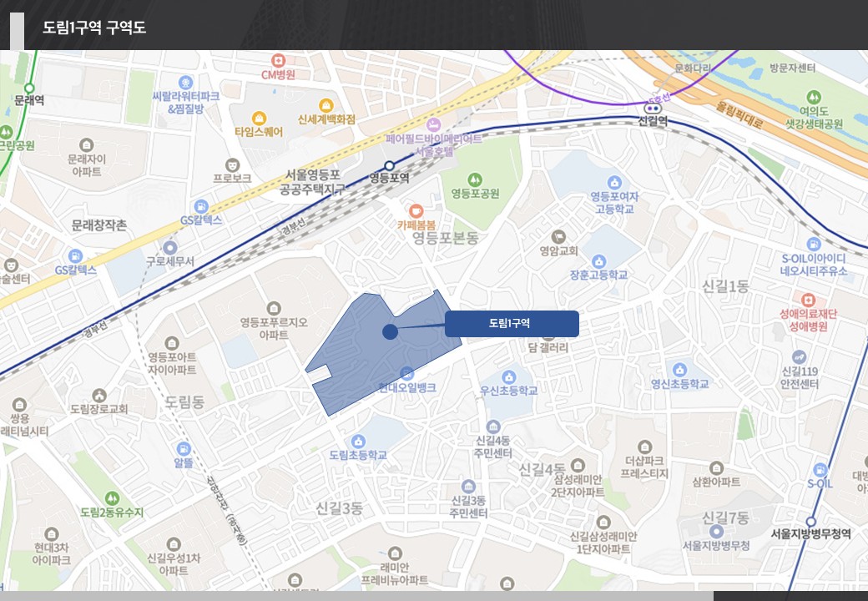Click the 서울영등포 공공주택지구 label
This screenshot has height=601, width=868.
312,182
